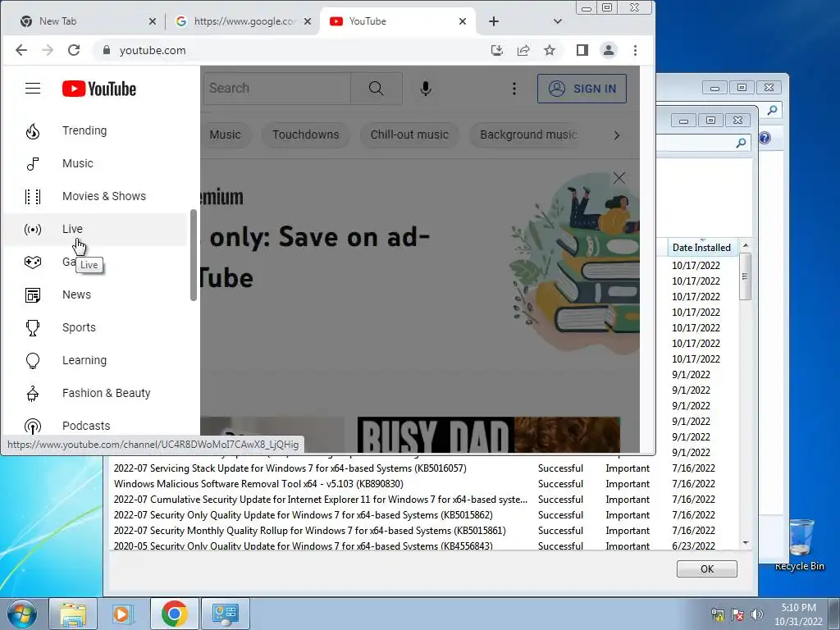The height and width of the screenshot is (630, 840).
Task: Sort by Date Installed column header
Action: coord(701,248)
